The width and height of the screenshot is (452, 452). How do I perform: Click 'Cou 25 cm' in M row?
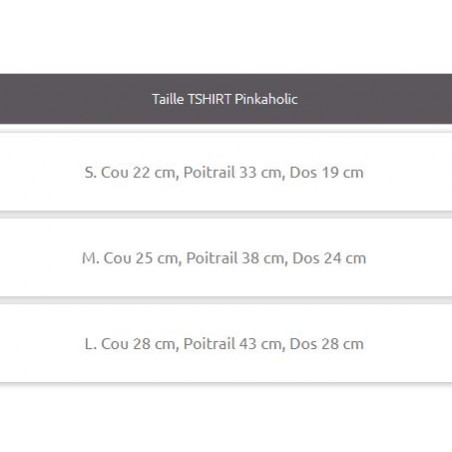[x=141, y=258]
